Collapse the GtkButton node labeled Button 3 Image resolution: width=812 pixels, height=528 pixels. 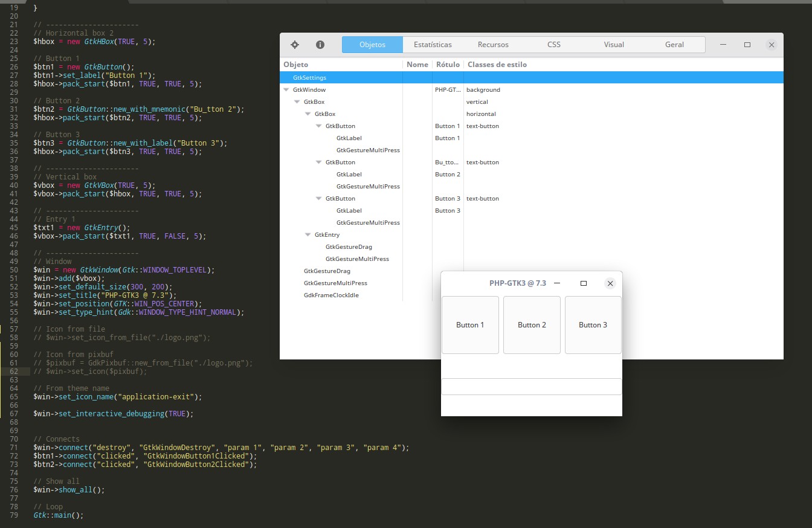[x=318, y=199]
